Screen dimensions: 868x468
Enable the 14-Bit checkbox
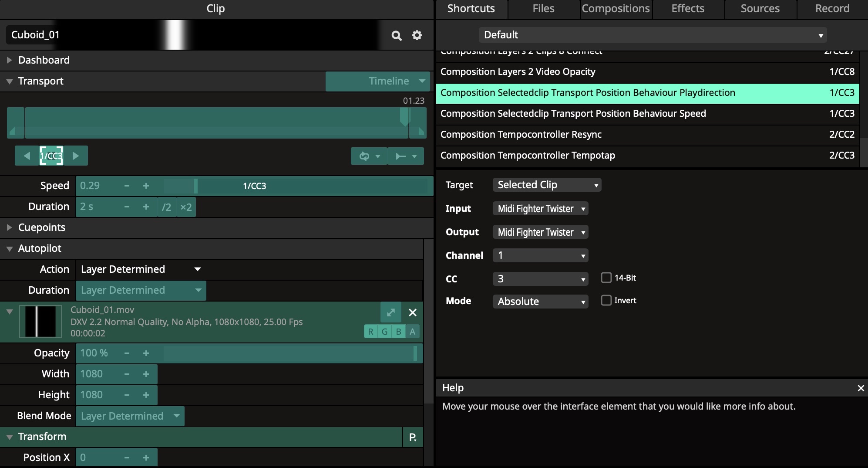click(x=606, y=278)
